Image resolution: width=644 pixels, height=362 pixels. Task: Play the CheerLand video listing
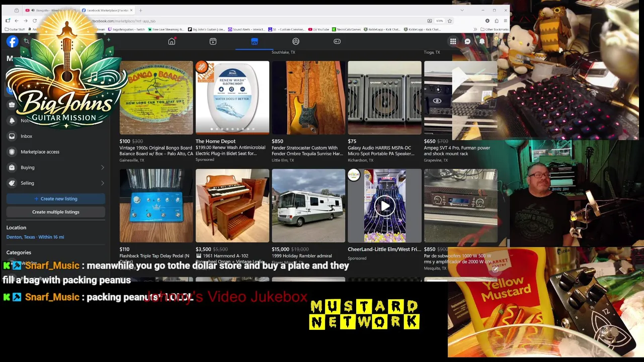click(385, 206)
